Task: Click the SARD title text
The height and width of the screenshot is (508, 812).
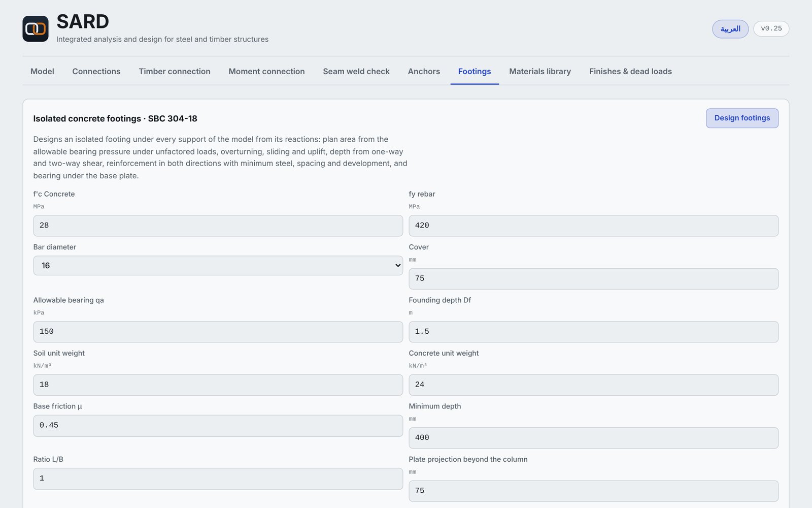Action: [83, 22]
